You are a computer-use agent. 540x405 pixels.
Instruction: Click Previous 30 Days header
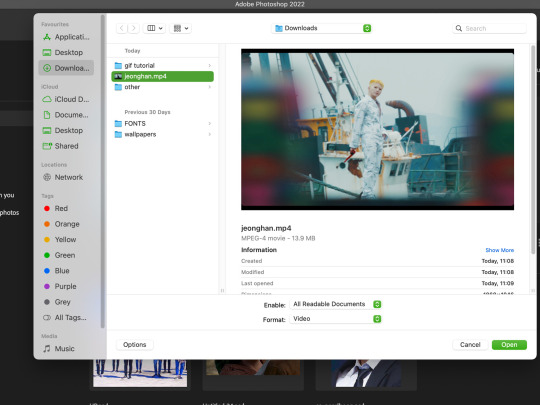[147, 112]
